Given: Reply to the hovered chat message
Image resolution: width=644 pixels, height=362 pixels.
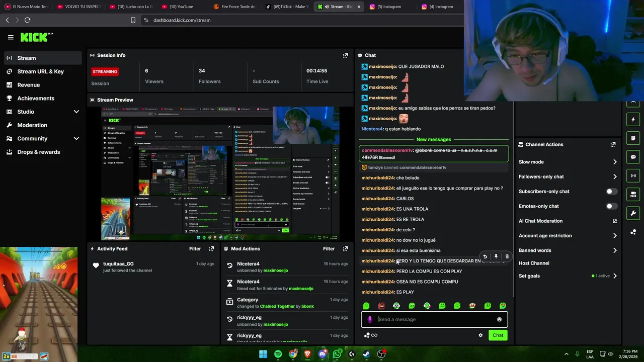Looking at the screenshot, I should [485, 256].
